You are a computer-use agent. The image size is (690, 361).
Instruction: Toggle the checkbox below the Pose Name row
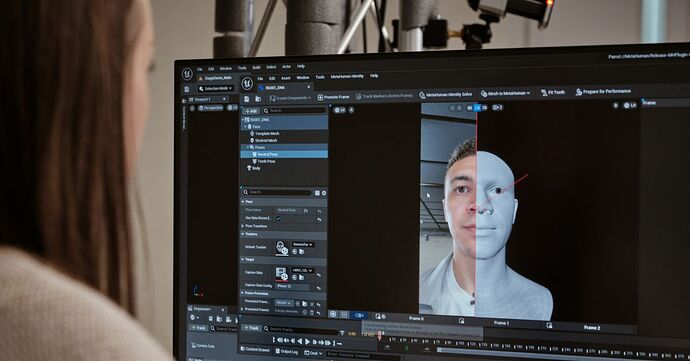[278, 218]
